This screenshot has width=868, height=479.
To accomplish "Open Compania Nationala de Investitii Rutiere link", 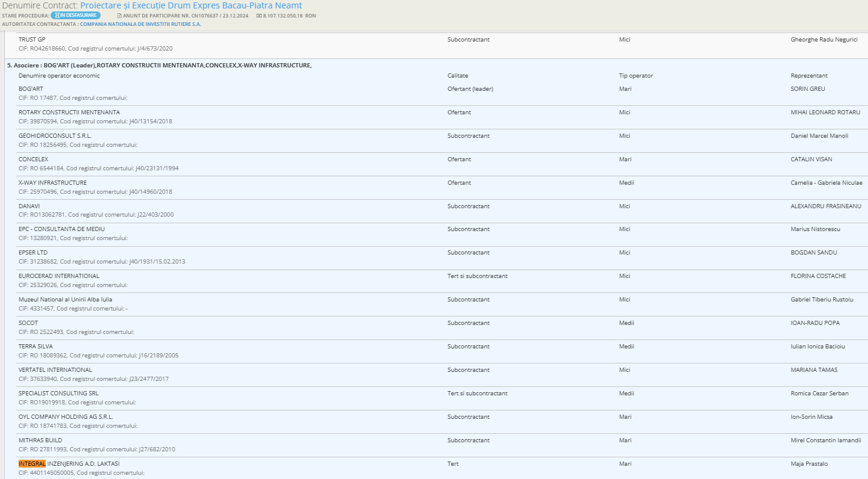I will coord(140,24).
